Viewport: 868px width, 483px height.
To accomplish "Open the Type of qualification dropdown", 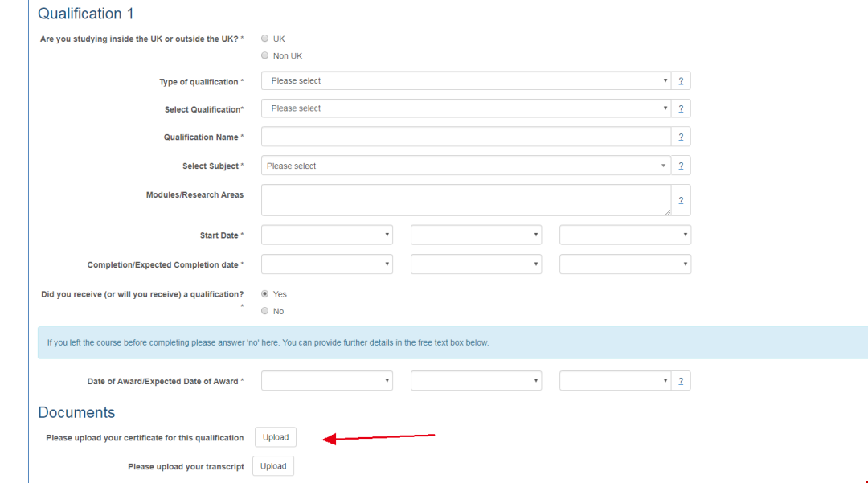I will tap(465, 81).
